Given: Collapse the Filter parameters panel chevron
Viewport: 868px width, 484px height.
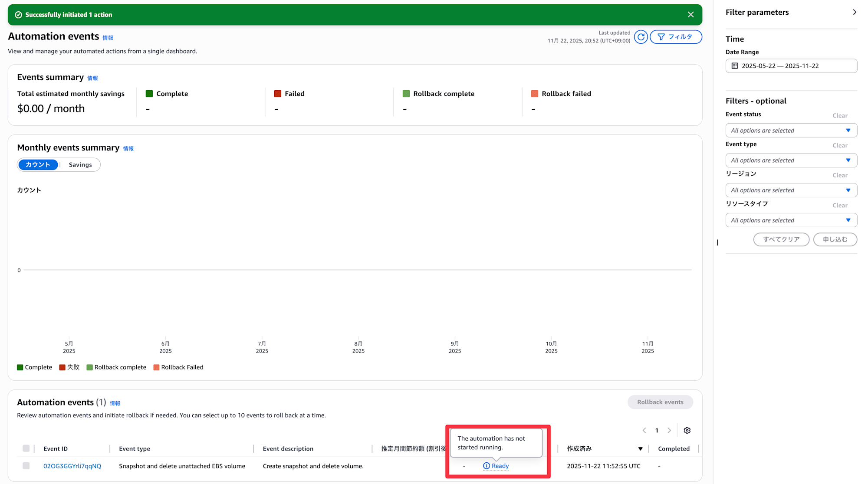Looking at the screenshot, I should [x=854, y=12].
